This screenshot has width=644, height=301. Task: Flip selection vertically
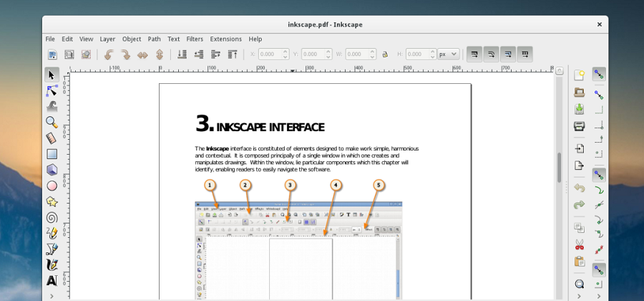160,54
